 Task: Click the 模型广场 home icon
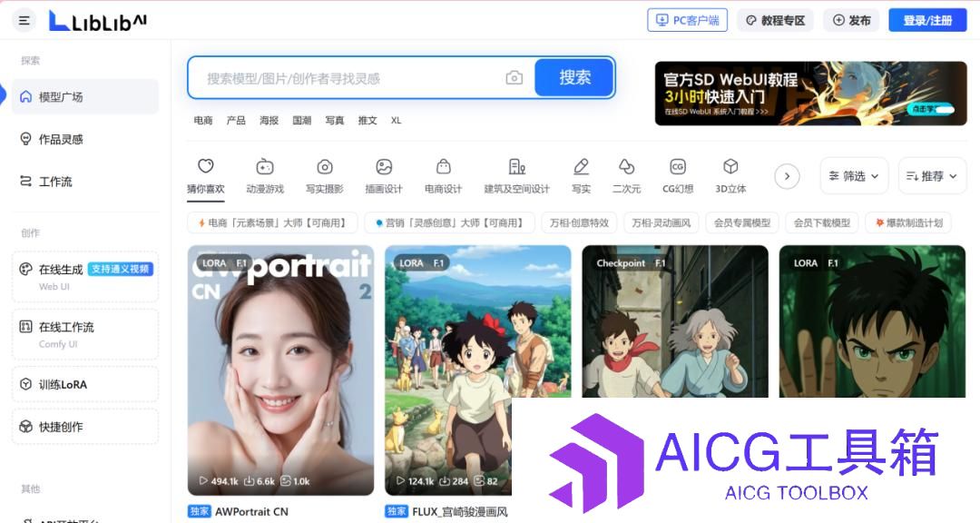click(x=25, y=96)
